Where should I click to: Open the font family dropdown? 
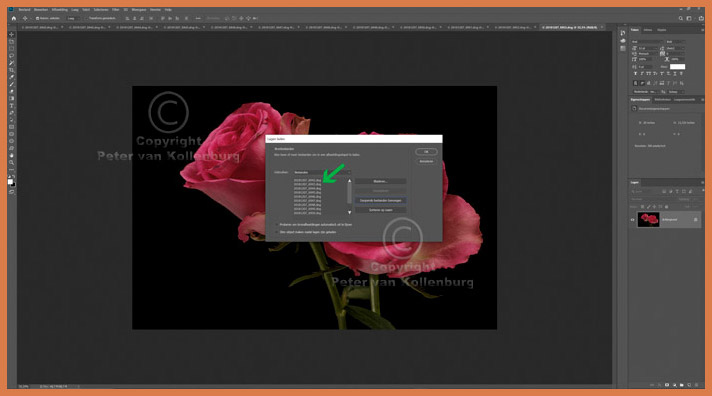(x=647, y=42)
